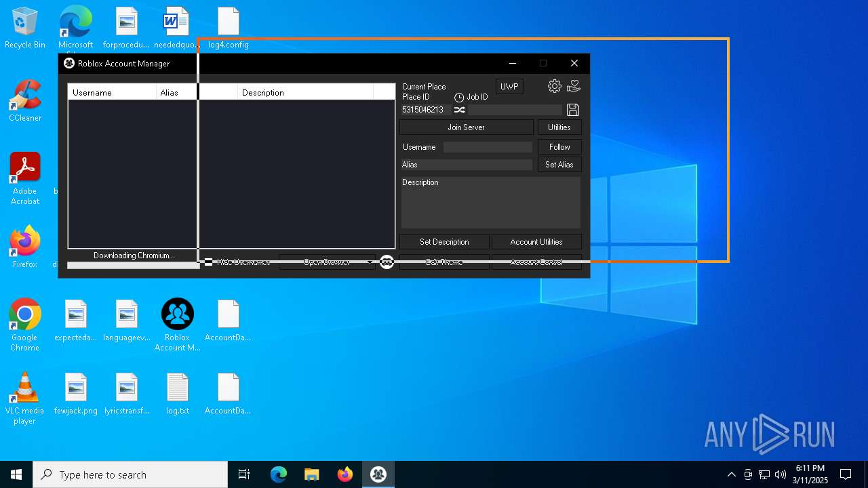Click the Follow button

tap(559, 147)
